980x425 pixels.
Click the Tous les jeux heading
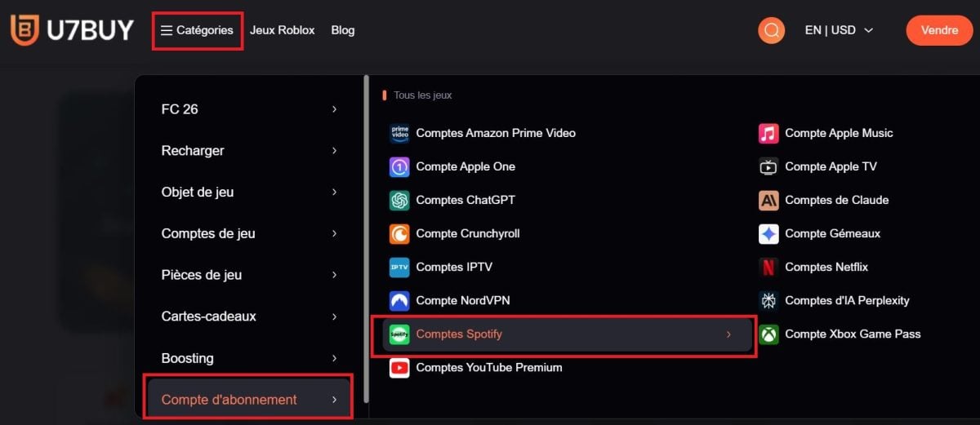pos(423,95)
